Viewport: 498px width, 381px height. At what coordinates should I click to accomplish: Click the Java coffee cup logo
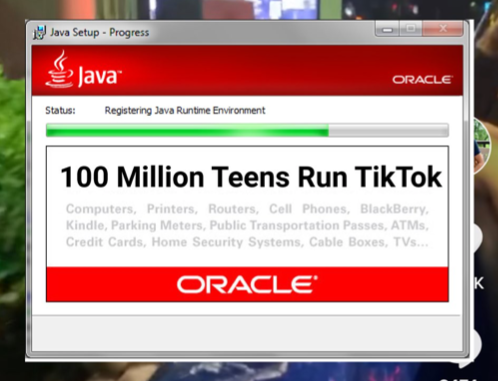click(x=59, y=69)
